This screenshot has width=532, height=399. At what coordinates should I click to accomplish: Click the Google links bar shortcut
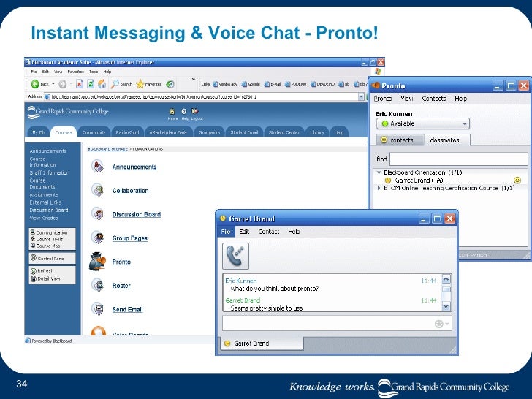[251, 84]
